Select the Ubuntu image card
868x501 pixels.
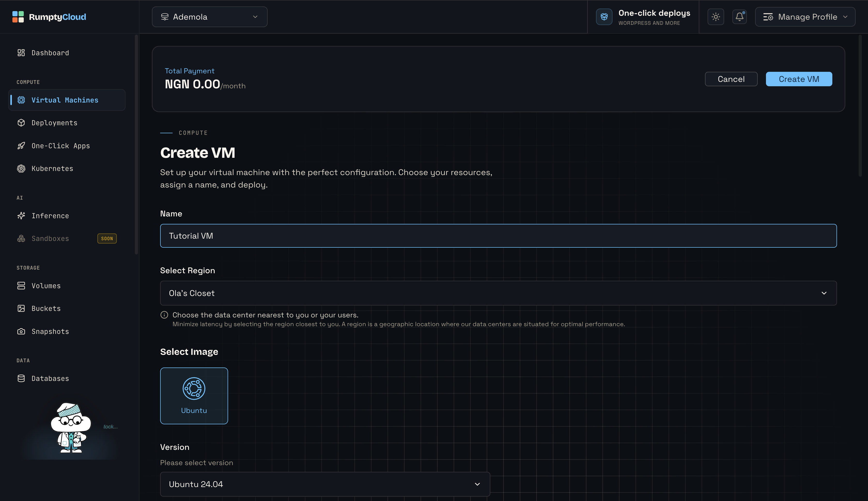194,396
